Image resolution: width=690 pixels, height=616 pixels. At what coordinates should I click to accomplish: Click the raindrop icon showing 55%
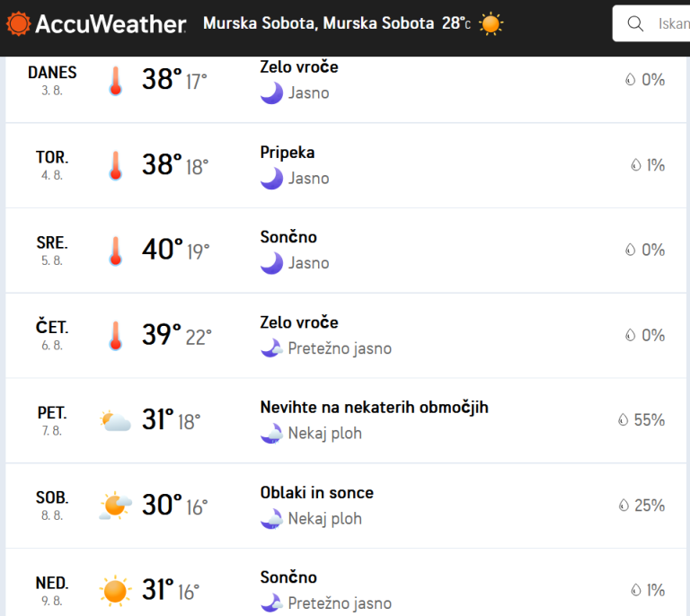pyautogui.click(x=624, y=420)
